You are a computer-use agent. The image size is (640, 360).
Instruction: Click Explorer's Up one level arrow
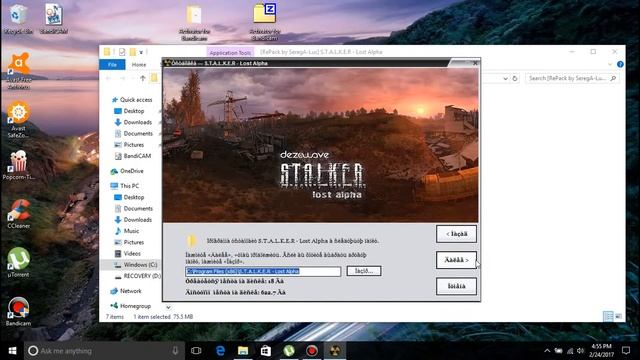pyautogui.click(x=142, y=78)
